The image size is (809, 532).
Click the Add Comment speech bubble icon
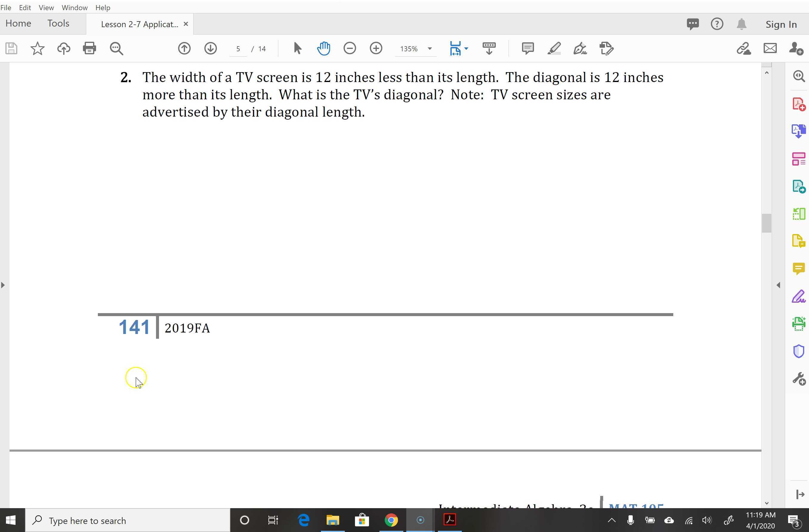[x=527, y=48]
